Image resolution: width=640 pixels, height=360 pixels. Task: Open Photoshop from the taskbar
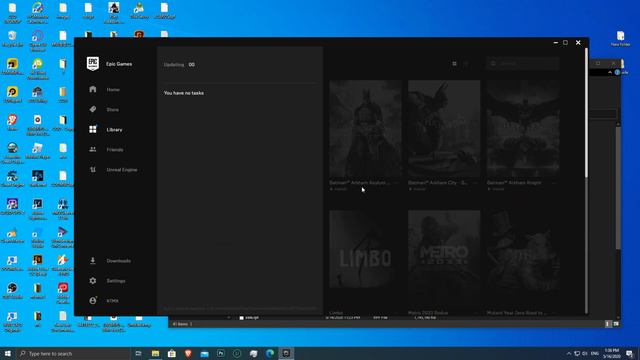pyautogui.click(x=221, y=353)
